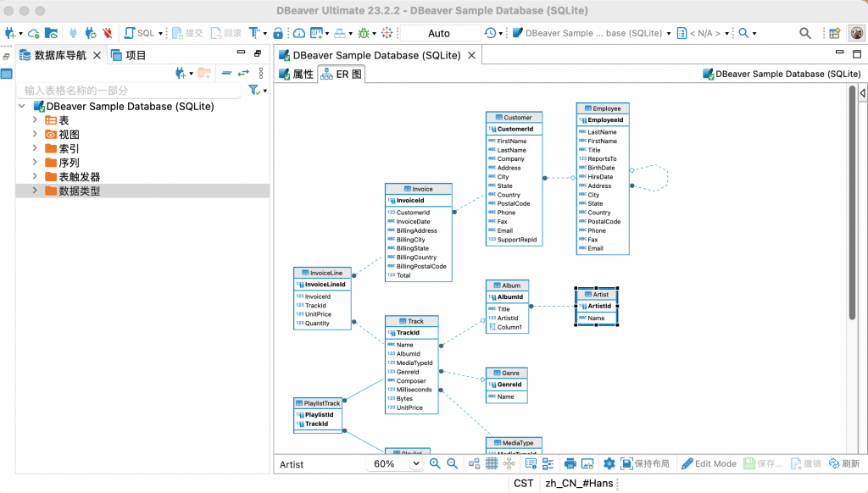Zoom out of the ER diagram
868x493 pixels.
click(453, 463)
